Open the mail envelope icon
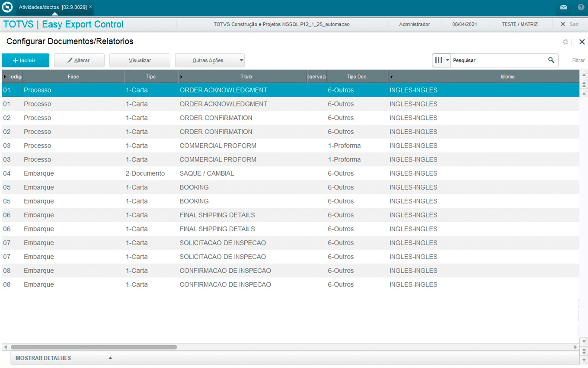 (x=563, y=7)
